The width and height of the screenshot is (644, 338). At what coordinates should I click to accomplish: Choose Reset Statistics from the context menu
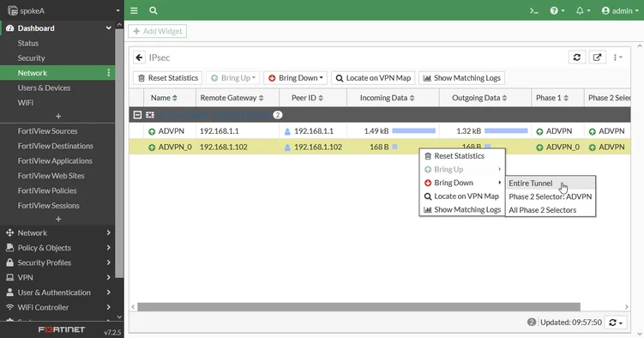coord(462,156)
